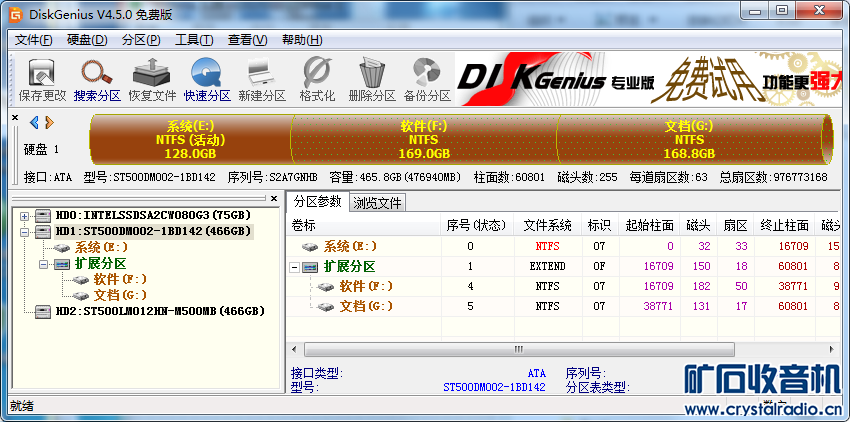Open the 文件(F) menu
The image size is (850, 422).
pos(34,40)
